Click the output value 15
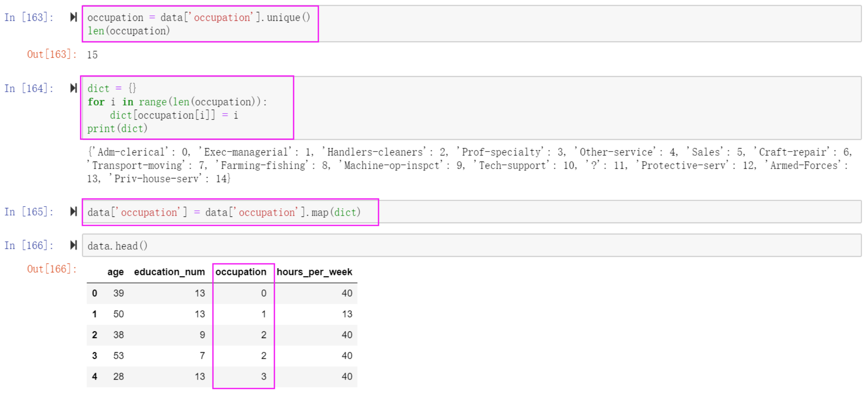This screenshot has height=403, width=868. point(92,55)
